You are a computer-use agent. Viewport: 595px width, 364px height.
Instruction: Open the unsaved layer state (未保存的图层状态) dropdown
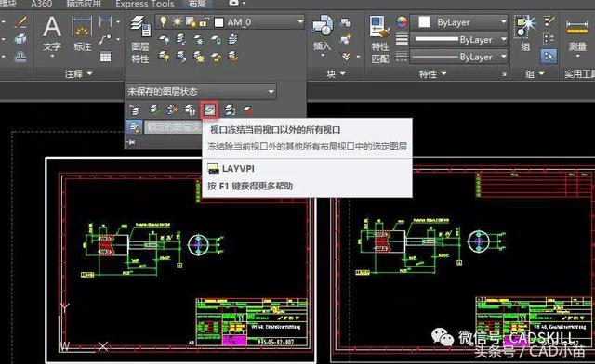pos(271,91)
